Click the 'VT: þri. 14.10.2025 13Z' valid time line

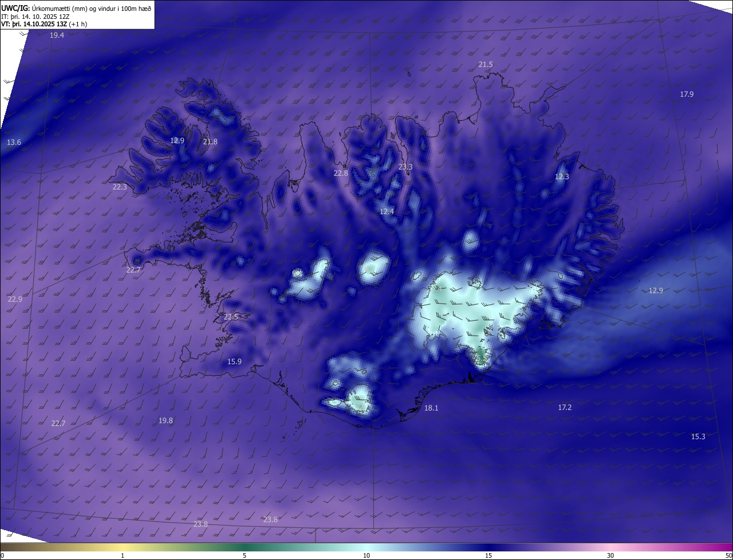click(x=34, y=24)
